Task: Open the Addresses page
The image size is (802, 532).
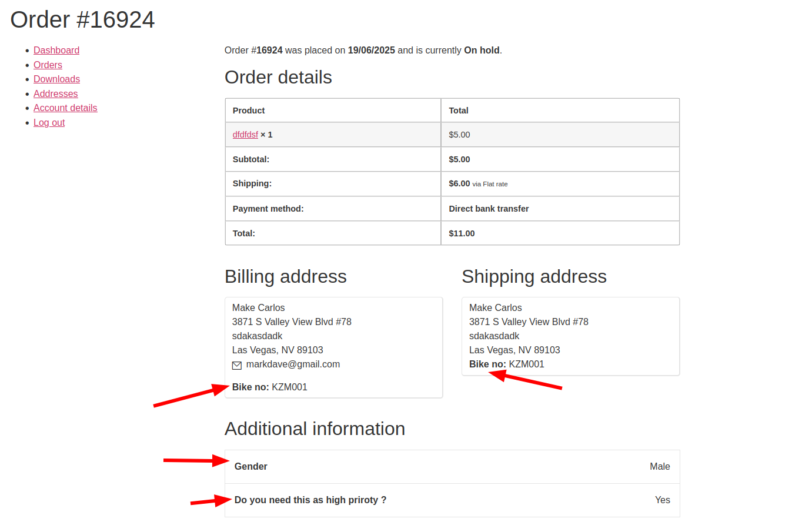Action: click(x=55, y=93)
